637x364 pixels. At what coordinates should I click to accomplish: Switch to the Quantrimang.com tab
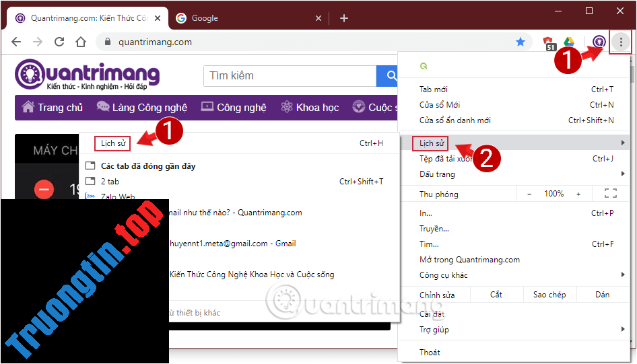(x=88, y=18)
